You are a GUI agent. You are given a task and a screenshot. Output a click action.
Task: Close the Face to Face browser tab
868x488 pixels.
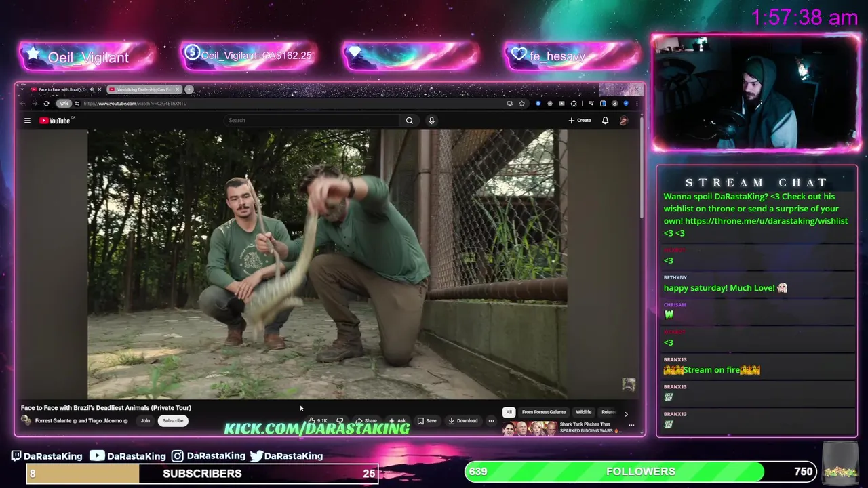tap(99, 89)
